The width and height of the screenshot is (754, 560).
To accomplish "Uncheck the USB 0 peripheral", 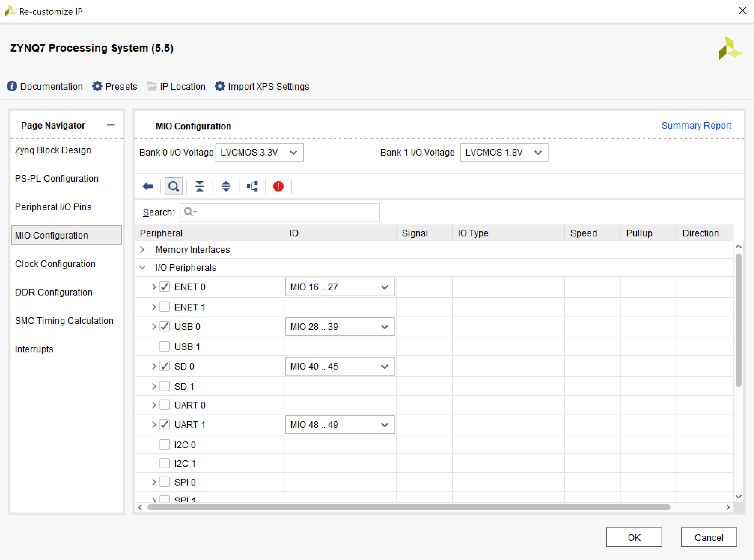I will pyautogui.click(x=165, y=327).
